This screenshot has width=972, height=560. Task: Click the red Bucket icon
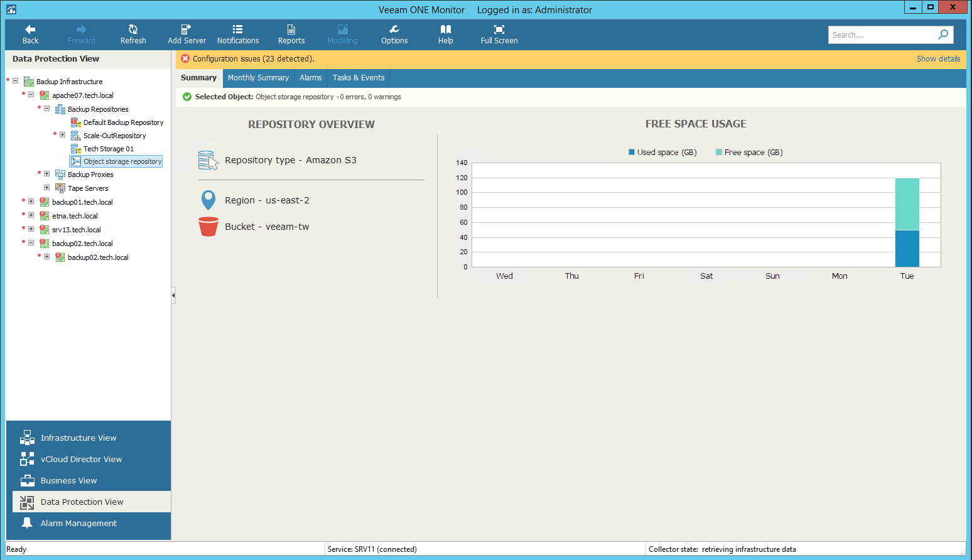(208, 227)
